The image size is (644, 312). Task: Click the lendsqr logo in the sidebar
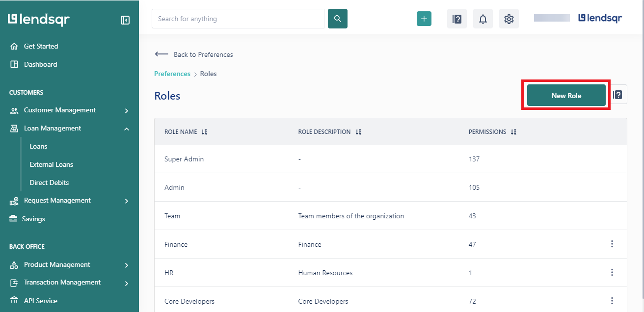click(x=39, y=20)
